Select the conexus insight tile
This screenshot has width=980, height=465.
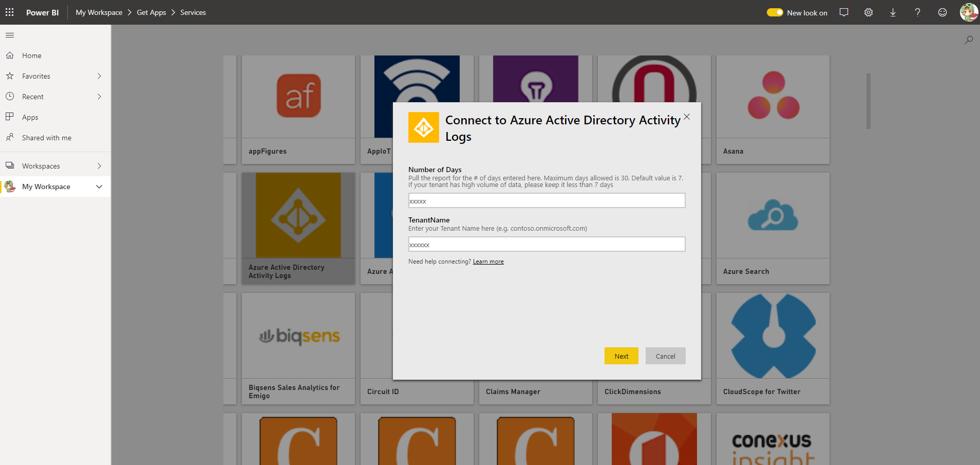[773, 439]
